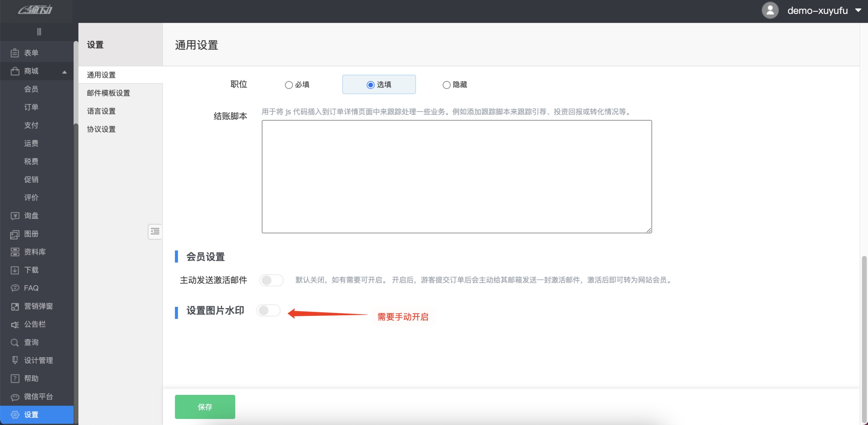
Task: Select the 必填 radio for 职位
Action: coord(289,85)
